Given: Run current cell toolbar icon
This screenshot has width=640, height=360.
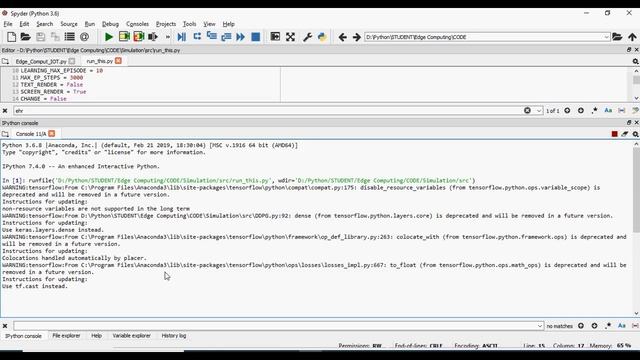Looking at the screenshot, I should 124,37.
